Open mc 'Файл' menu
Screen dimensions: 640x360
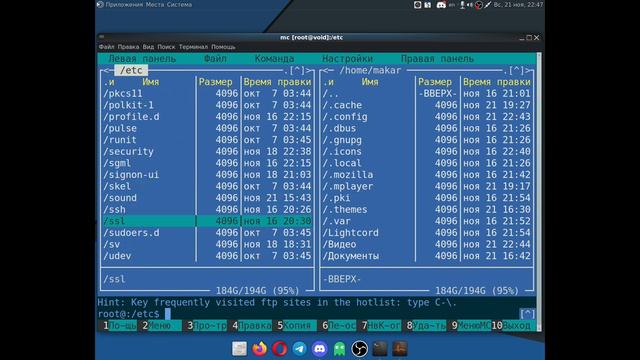click(x=215, y=59)
